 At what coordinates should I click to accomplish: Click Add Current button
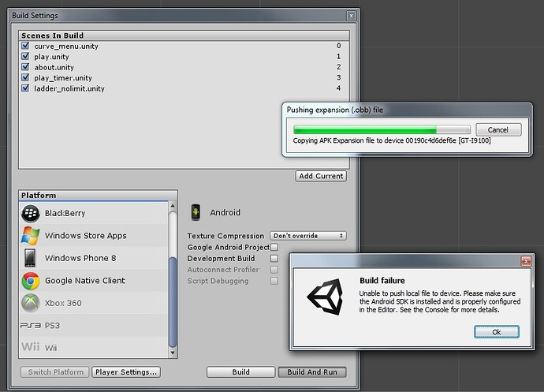click(x=321, y=176)
